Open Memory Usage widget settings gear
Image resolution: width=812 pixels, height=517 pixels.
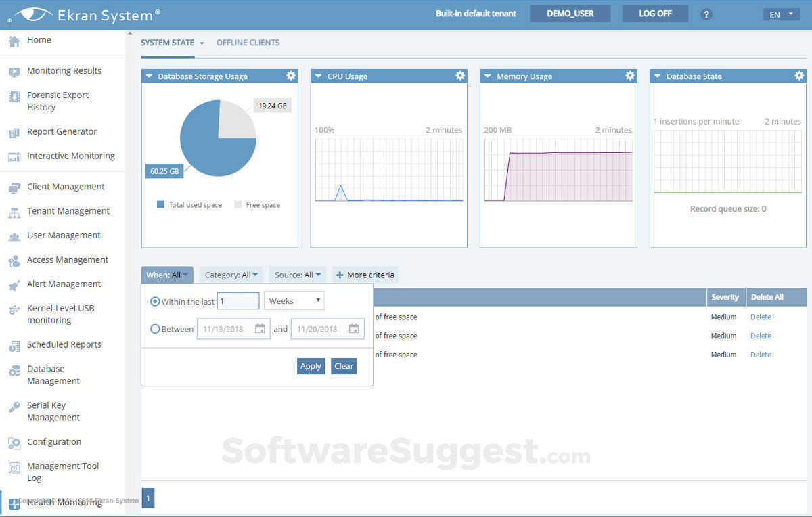[x=630, y=76]
